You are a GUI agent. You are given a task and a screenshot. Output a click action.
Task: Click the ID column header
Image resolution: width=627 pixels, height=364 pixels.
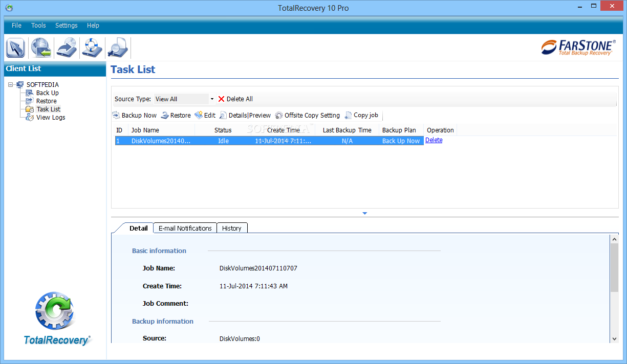(x=121, y=130)
